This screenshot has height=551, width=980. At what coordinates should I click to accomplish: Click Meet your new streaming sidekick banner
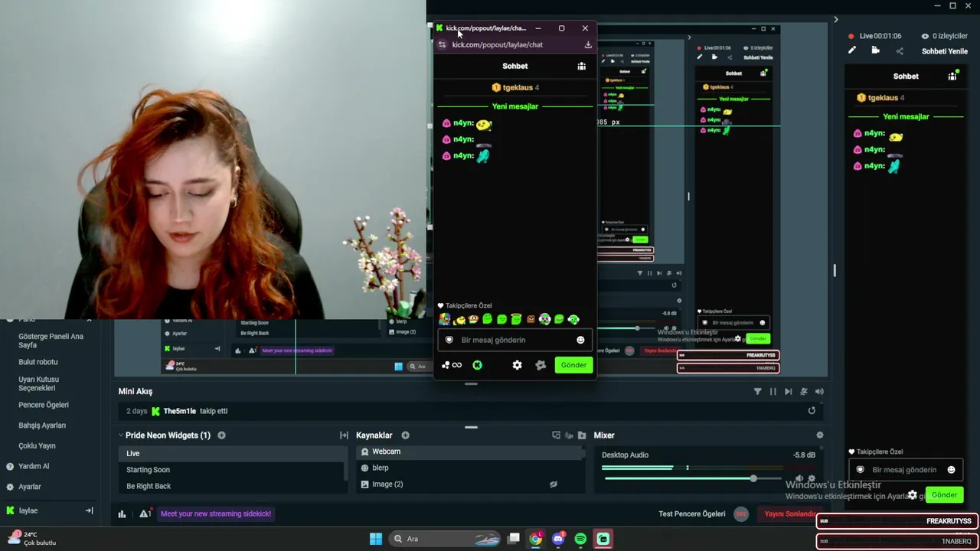pos(216,514)
